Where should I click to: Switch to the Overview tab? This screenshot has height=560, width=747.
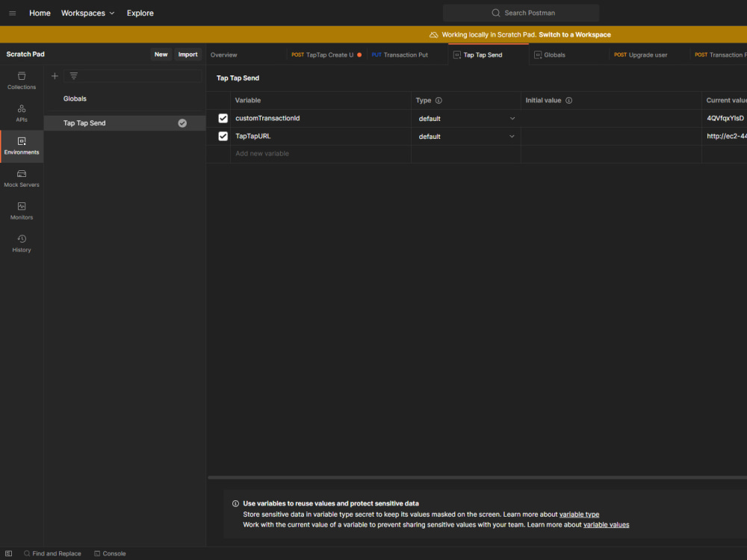224,55
